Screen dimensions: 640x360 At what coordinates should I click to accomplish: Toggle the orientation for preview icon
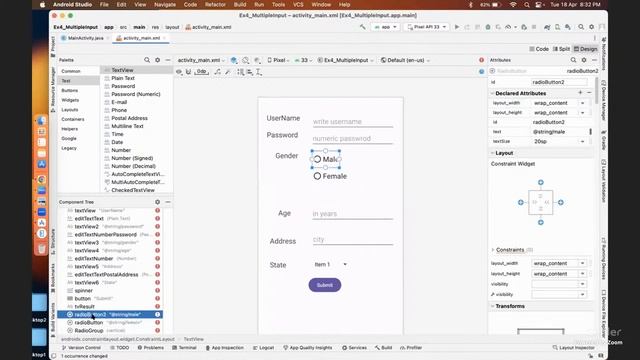click(246, 60)
